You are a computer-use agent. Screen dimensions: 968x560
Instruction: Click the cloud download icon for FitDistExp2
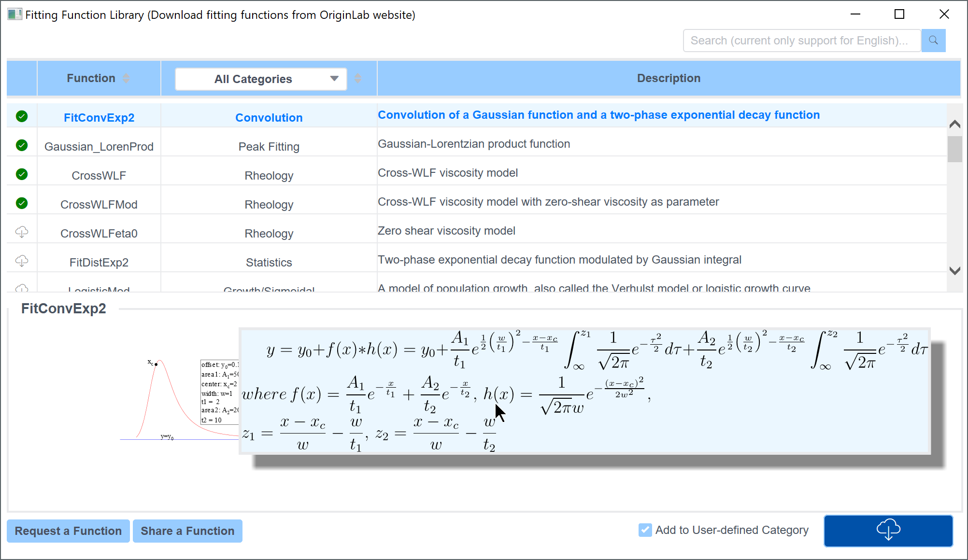(x=22, y=261)
